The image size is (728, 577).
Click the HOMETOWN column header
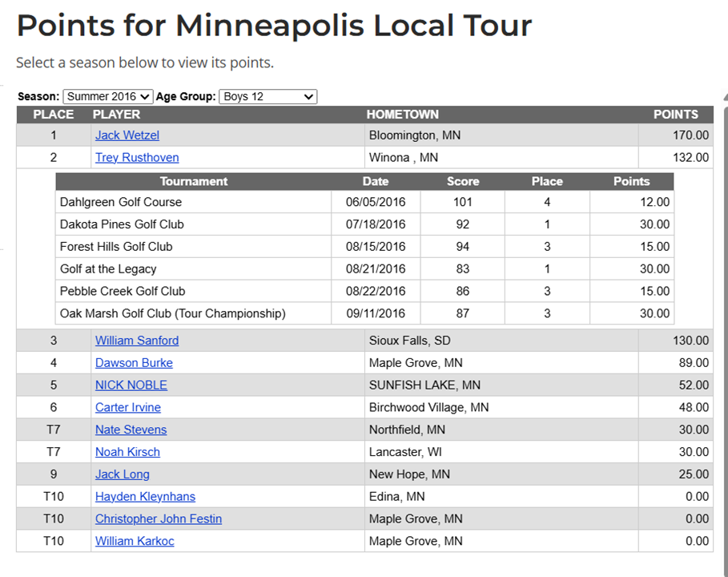(x=402, y=115)
